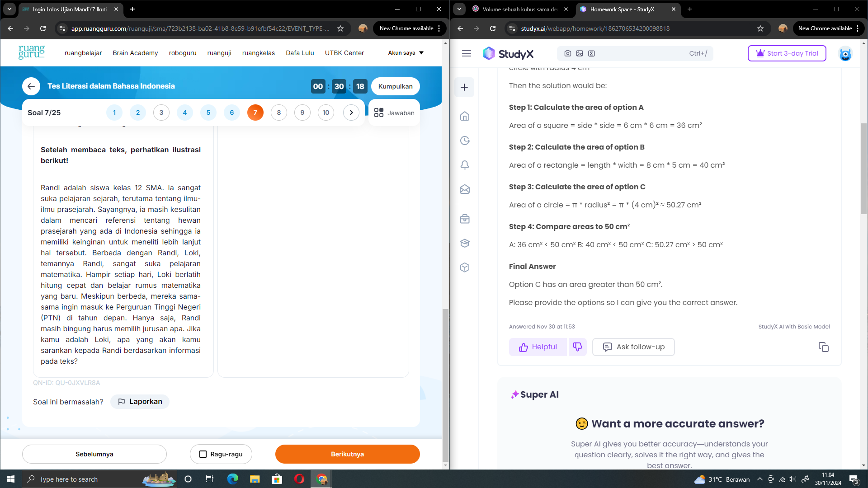Select the UTBK Center menu item

point(344,52)
